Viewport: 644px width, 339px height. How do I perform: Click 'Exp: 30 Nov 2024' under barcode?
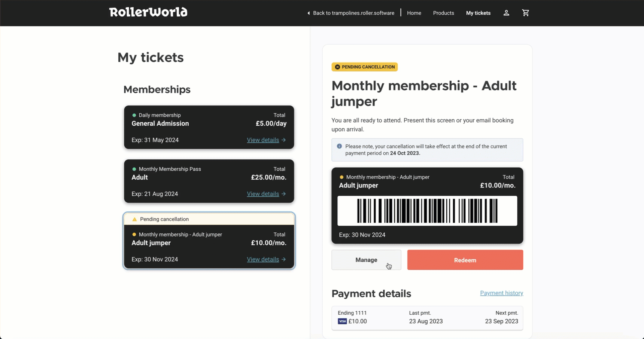click(362, 235)
